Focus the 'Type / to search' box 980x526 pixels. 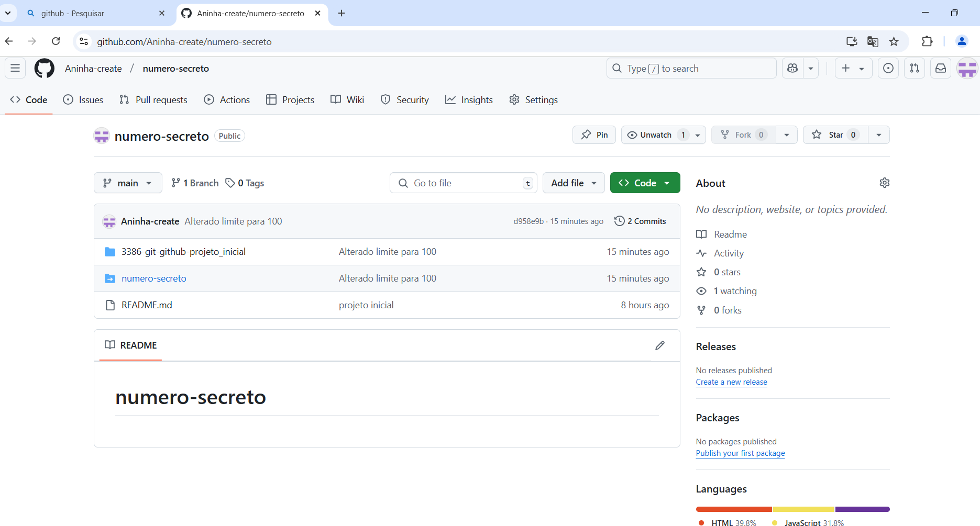tap(691, 68)
